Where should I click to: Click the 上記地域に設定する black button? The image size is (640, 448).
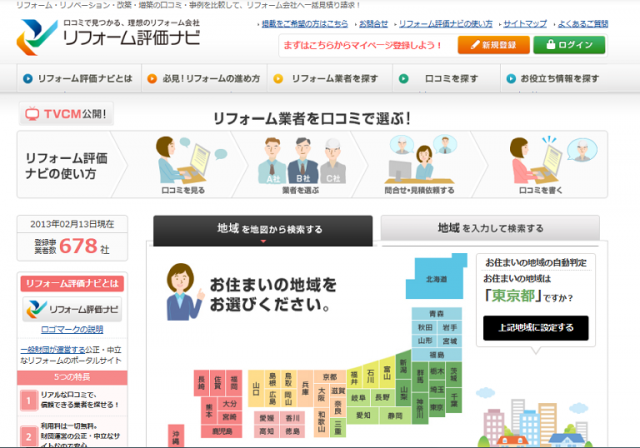click(530, 327)
